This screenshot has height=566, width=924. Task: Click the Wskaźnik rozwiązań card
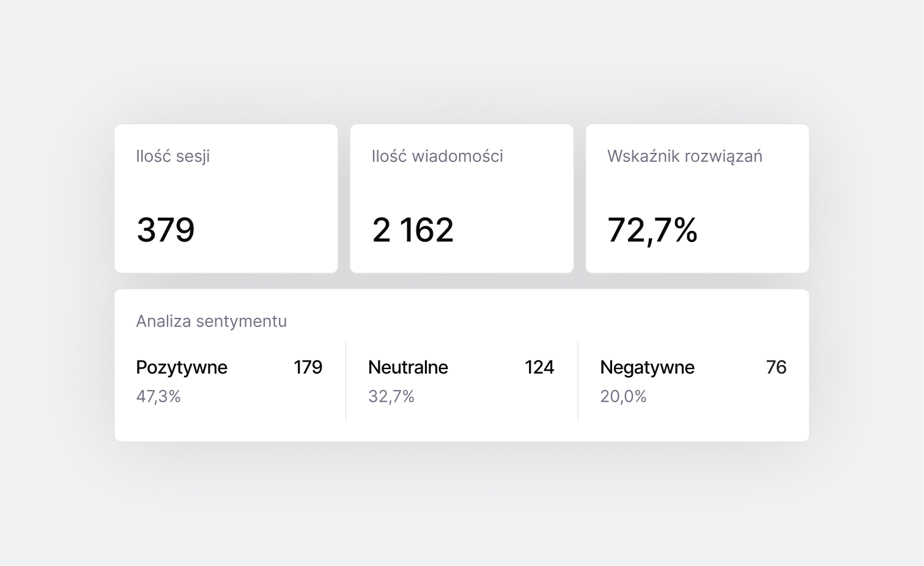[x=697, y=198]
